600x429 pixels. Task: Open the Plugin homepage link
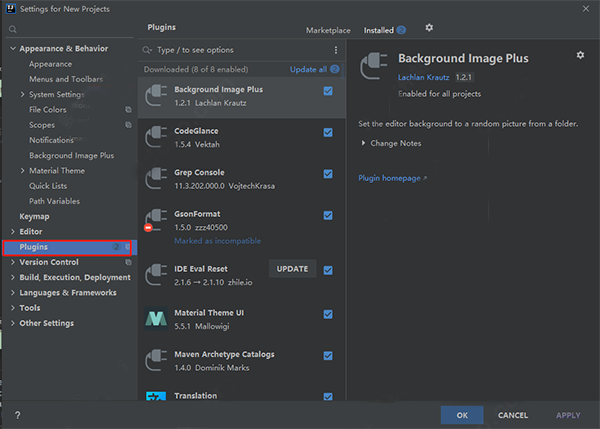click(391, 178)
